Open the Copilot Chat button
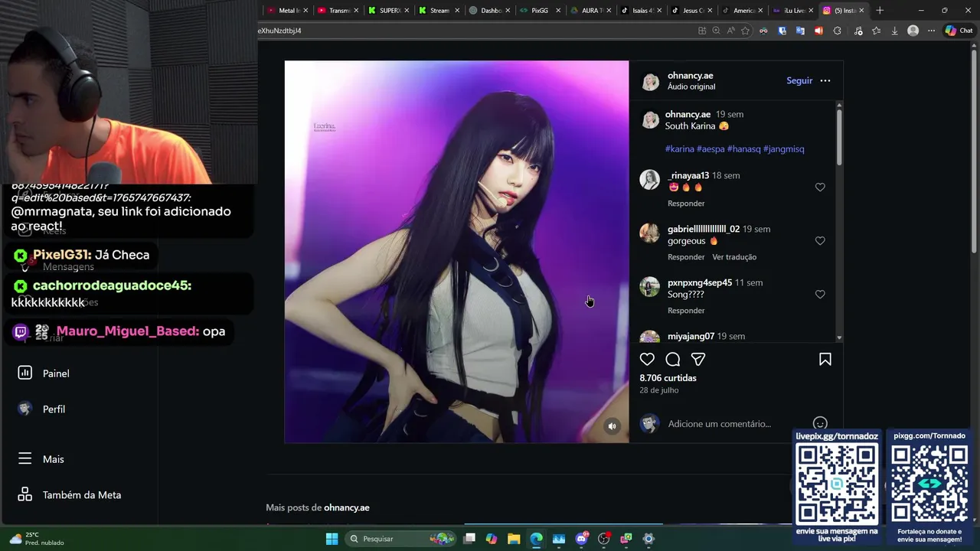 (959, 31)
